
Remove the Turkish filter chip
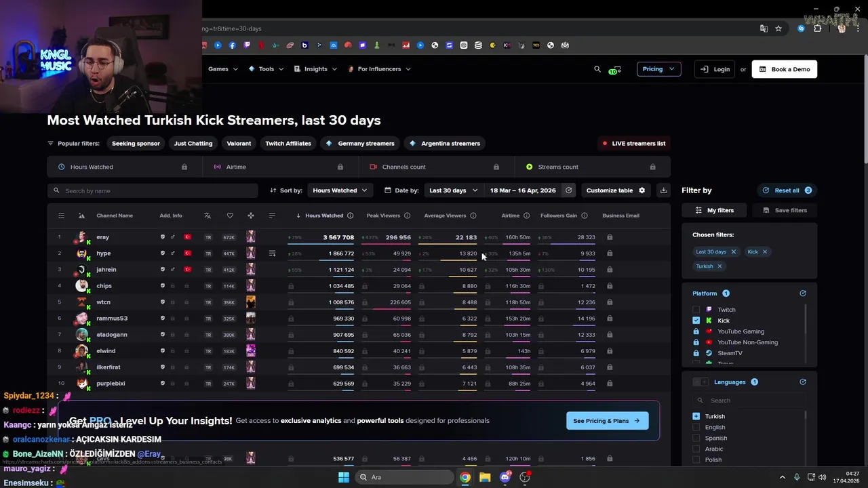point(719,266)
